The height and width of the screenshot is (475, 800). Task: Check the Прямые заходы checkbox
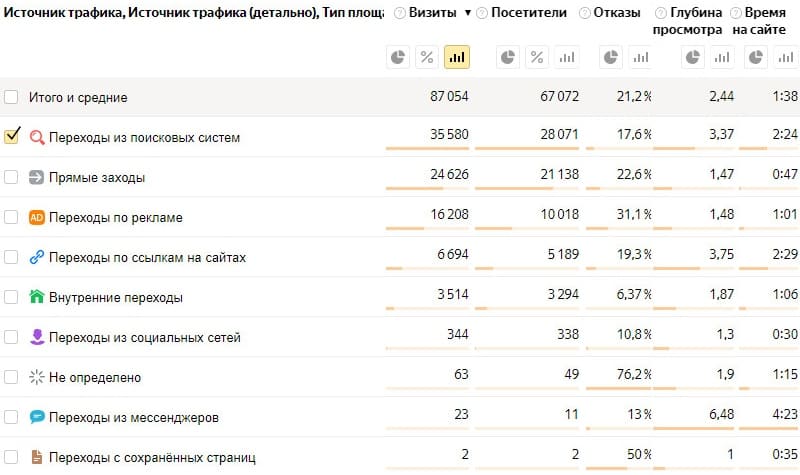point(11,177)
